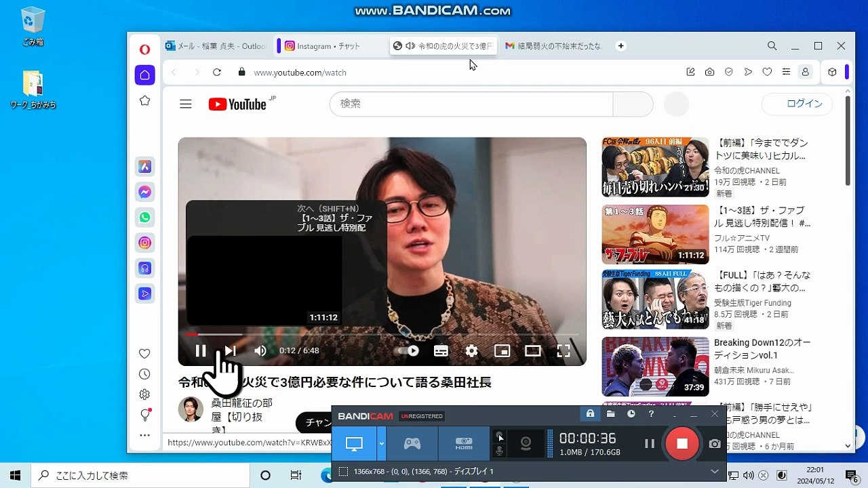Switch to the Gmail tab
868x488 pixels.
[x=554, y=46]
